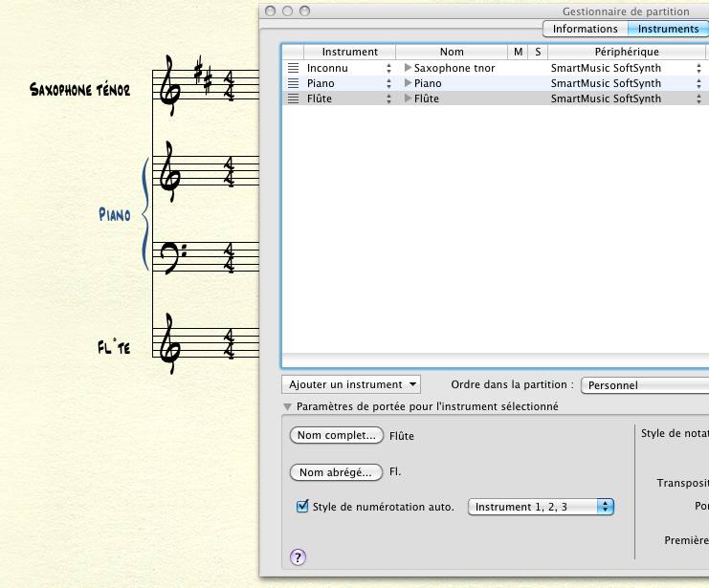Switch to the Instruments tab
The height and width of the screenshot is (588, 709).
pyautogui.click(x=668, y=29)
